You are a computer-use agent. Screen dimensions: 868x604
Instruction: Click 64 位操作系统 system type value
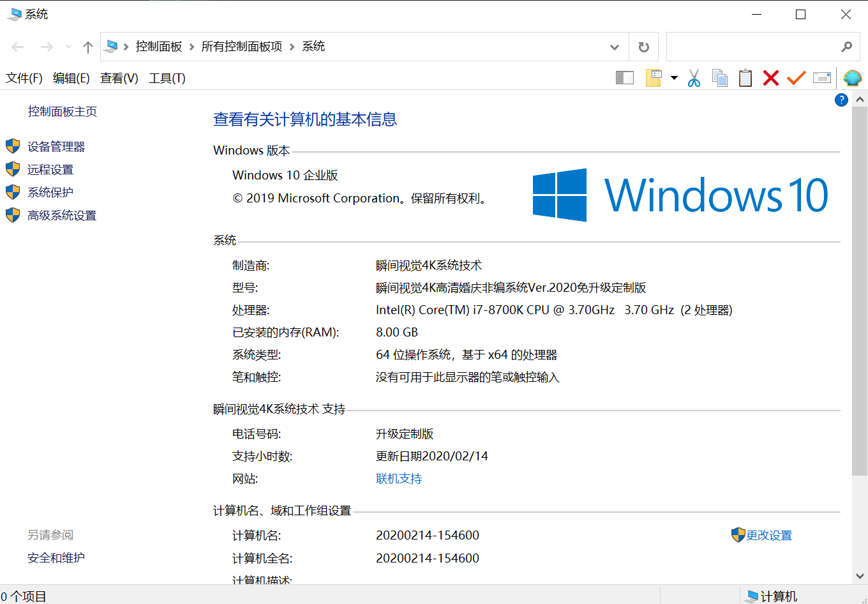[x=467, y=355]
